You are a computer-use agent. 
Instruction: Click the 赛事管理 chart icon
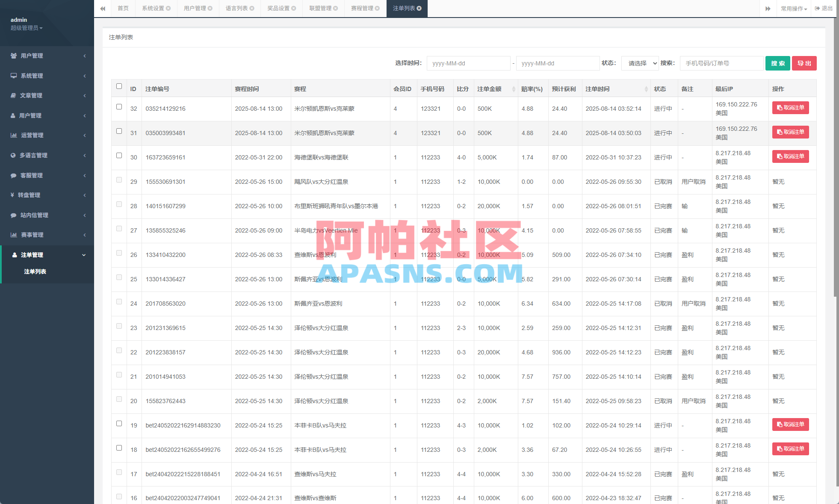(13, 234)
